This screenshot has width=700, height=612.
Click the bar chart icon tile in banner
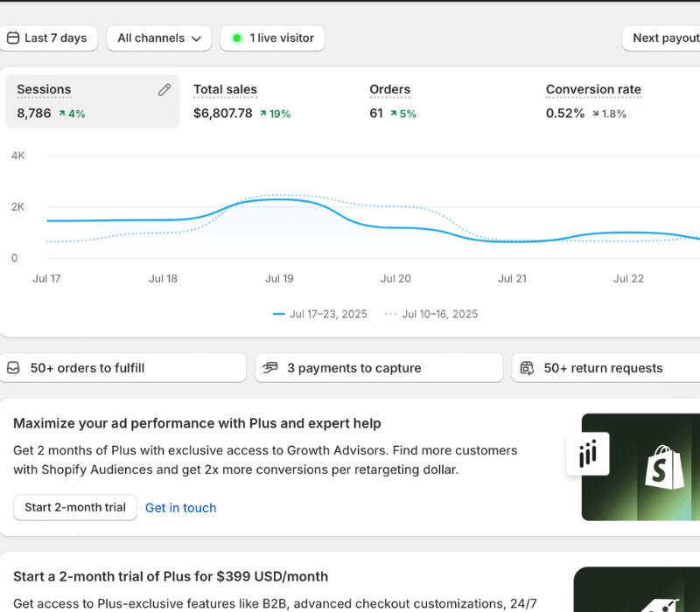click(x=587, y=455)
